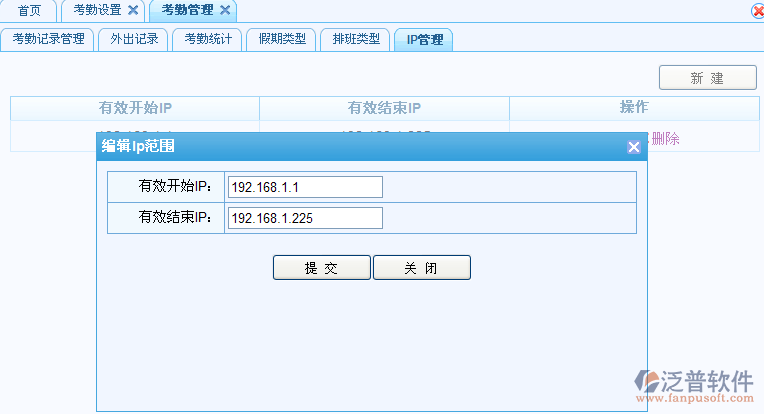
Task: Open the 外出记录 sub-tab
Action: point(134,40)
